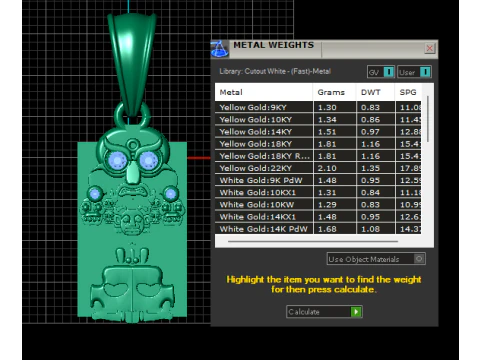Toggle the GV library switch

(x=381, y=72)
